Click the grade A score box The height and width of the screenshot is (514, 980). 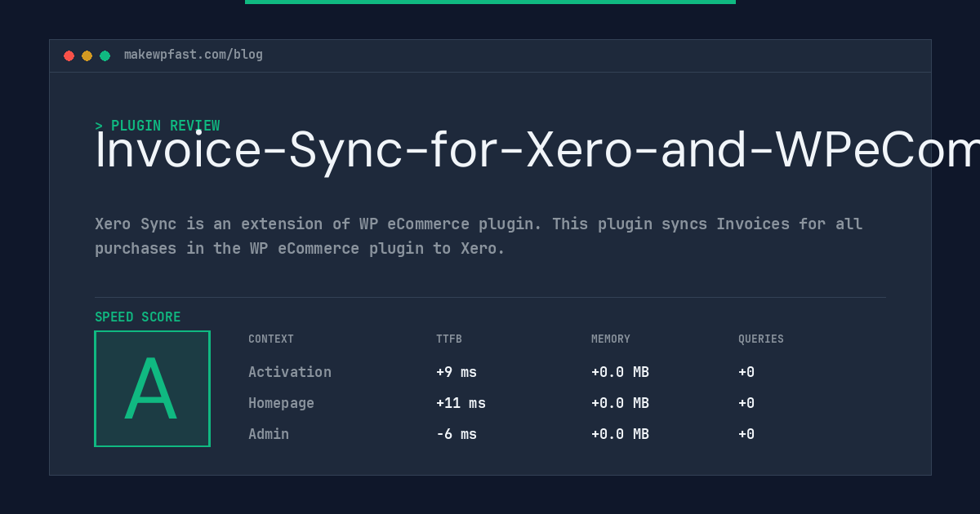point(152,388)
